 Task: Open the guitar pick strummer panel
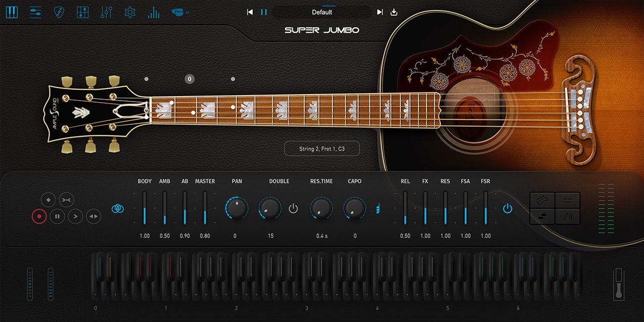pyautogui.click(x=59, y=12)
